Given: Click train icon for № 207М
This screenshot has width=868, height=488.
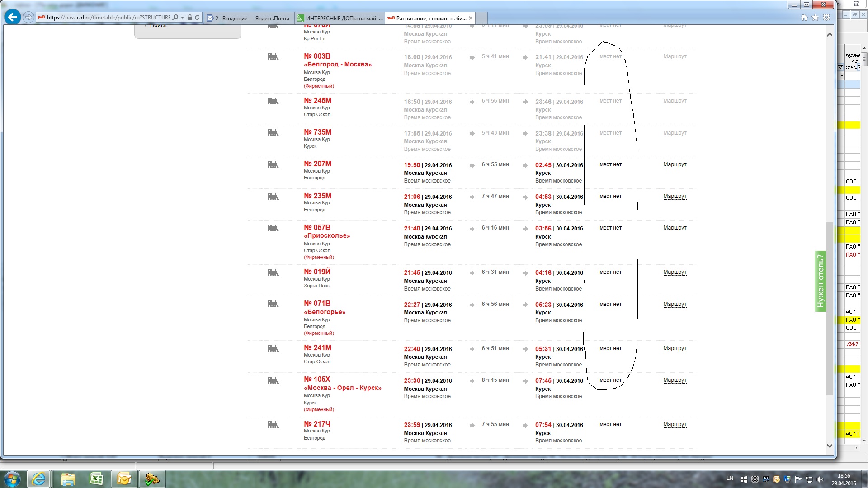Looking at the screenshot, I should (273, 164).
